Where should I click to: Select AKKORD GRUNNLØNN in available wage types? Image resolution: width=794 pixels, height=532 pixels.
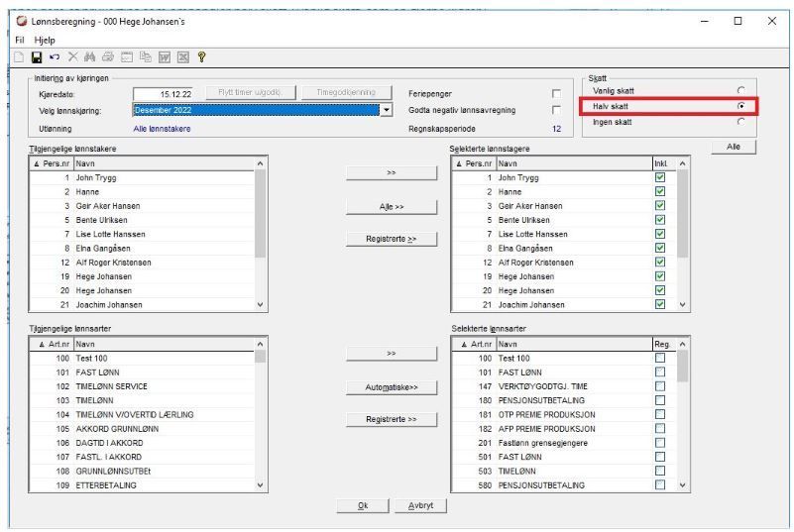point(143,428)
